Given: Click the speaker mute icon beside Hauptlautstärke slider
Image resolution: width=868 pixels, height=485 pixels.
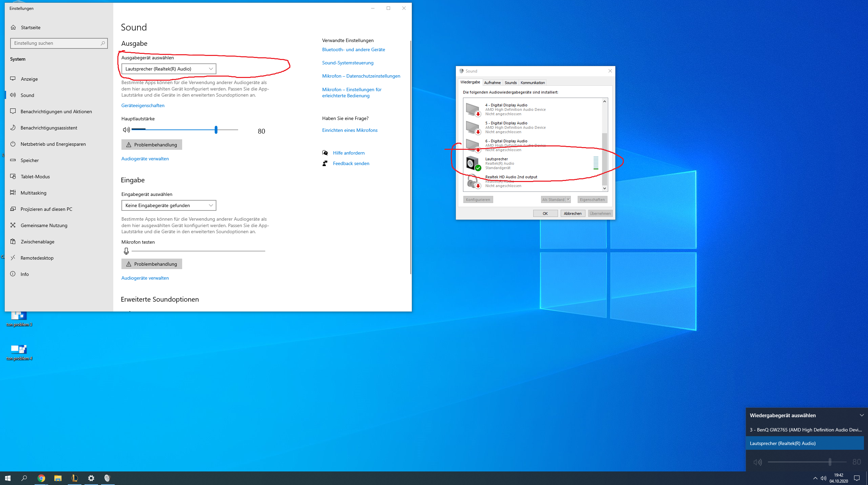Looking at the screenshot, I should pos(126,130).
